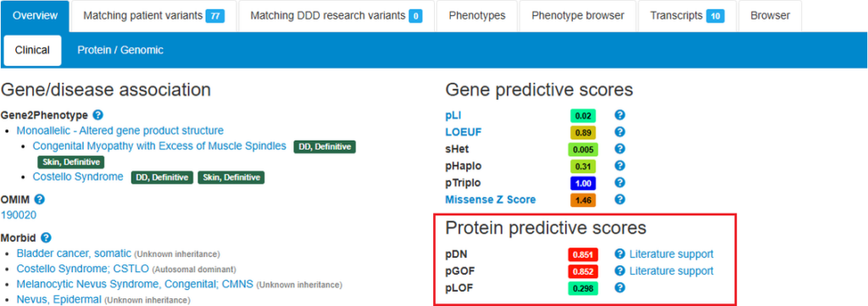Click help icon for pLOF score
The image size is (868, 306).
pos(620,287)
